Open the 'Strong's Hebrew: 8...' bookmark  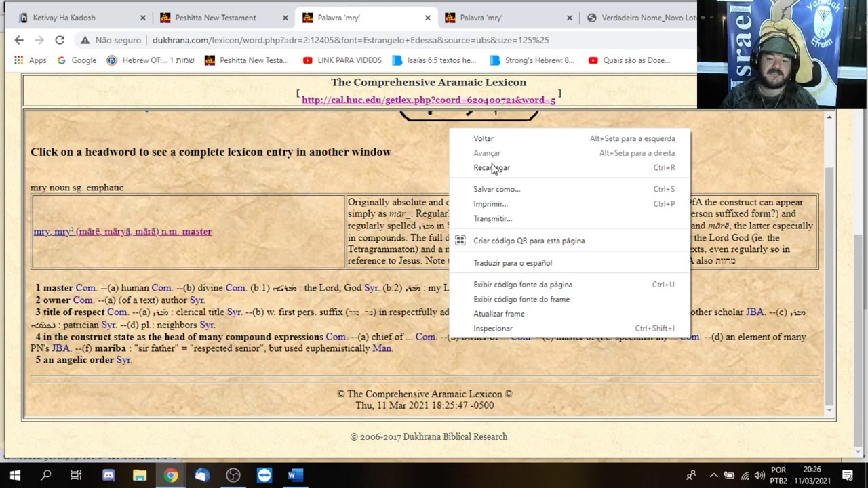click(532, 60)
